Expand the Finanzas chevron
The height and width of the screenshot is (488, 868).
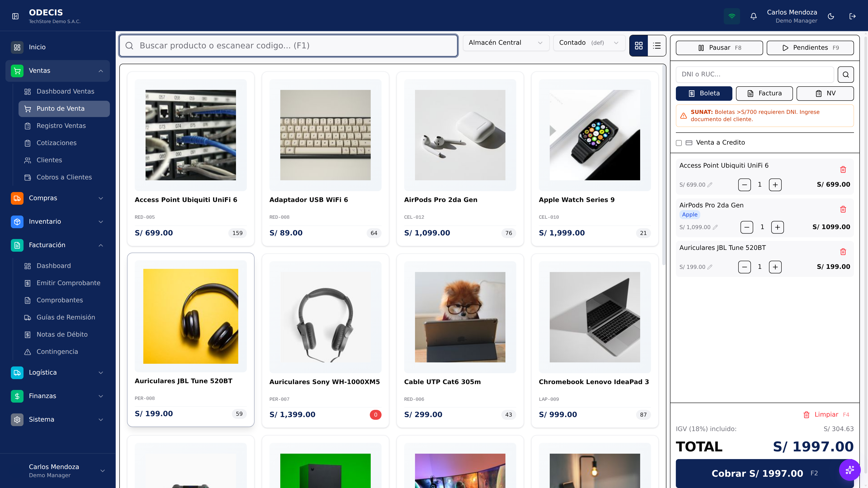point(101,396)
